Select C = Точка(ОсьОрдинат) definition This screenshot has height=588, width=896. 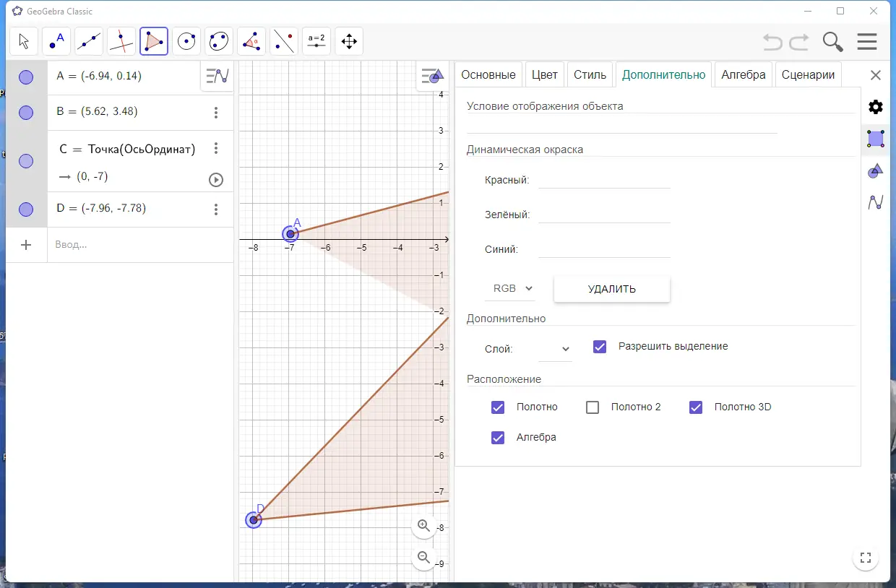coord(128,150)
